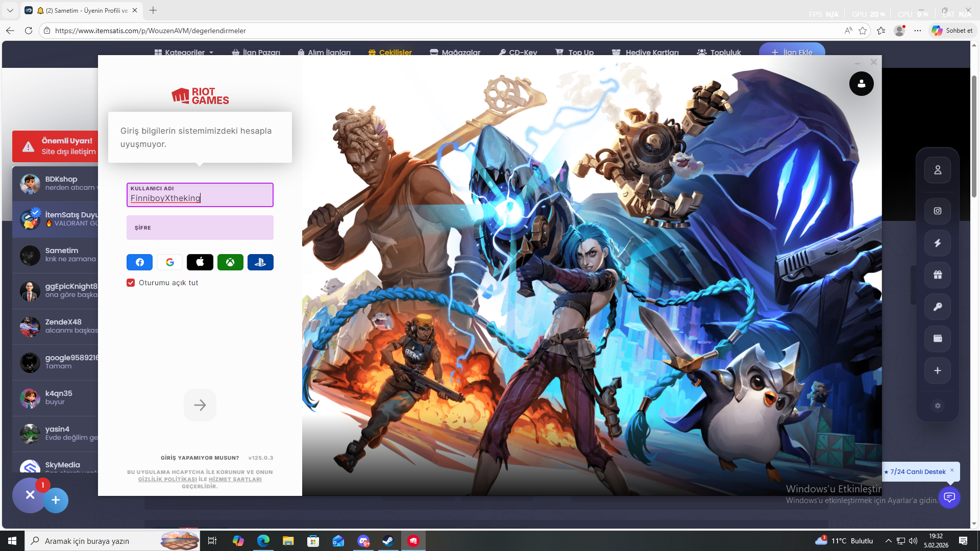Focus the Kullanıcı Adı username field
Viewport: 980px width, 551px height.
(200, 195)
